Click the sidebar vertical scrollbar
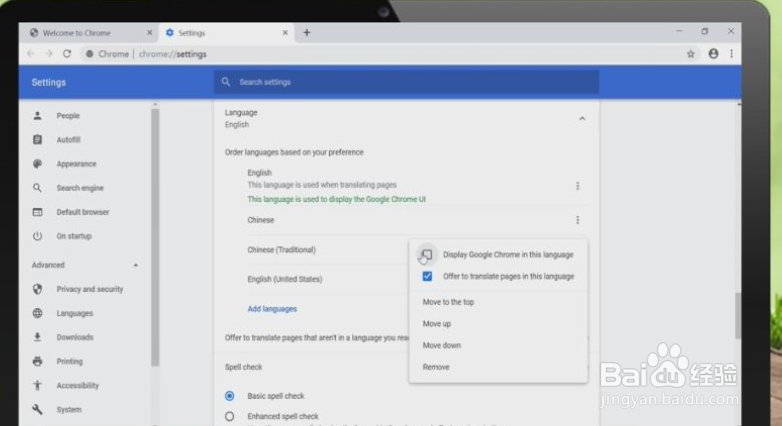Viewport: 782px width, 426px height. tap(155, 237)
